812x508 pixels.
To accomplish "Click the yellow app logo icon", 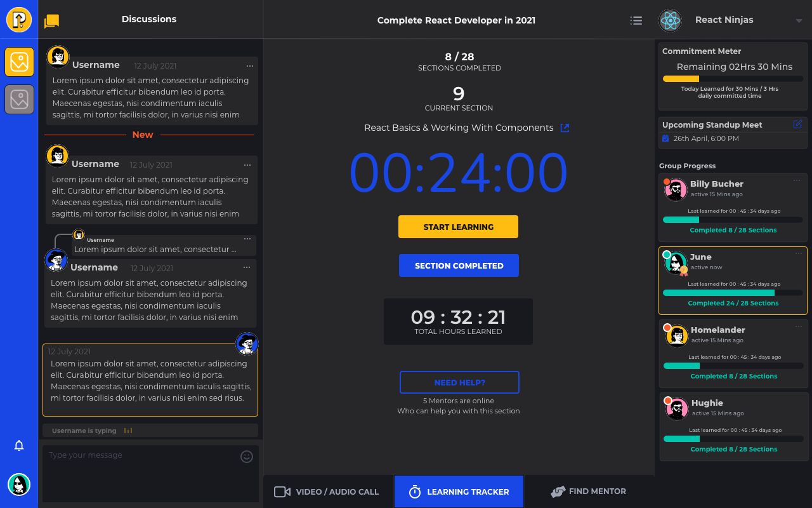I will click(19, 19).
